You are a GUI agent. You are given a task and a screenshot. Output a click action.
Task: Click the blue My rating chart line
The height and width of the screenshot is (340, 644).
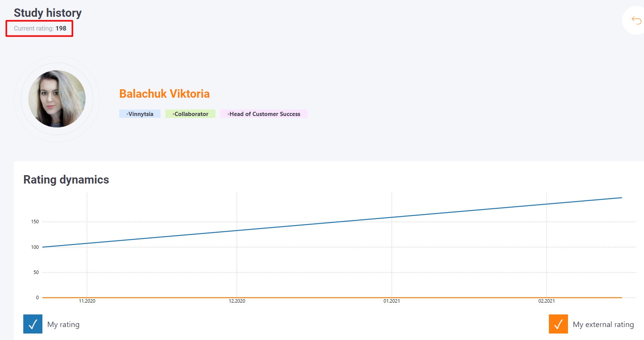coord(332,222)
